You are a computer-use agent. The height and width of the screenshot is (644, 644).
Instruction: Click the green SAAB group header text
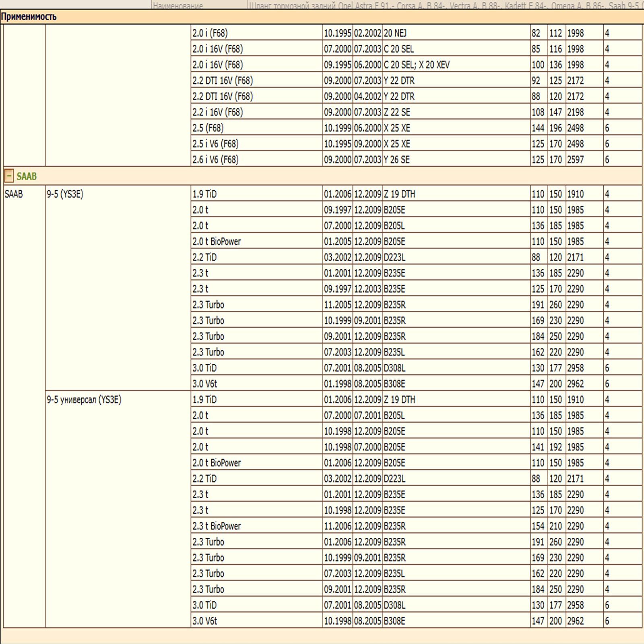[27, 176]
